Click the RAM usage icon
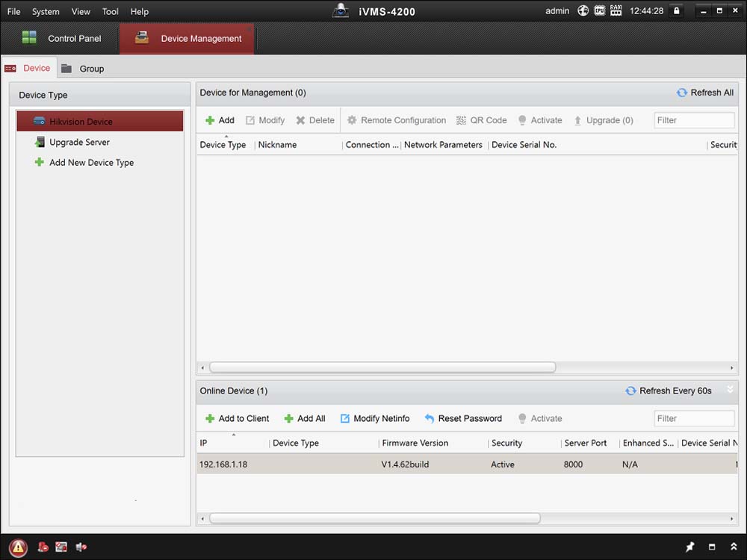The image size is (747, 560). coord(616,11)
